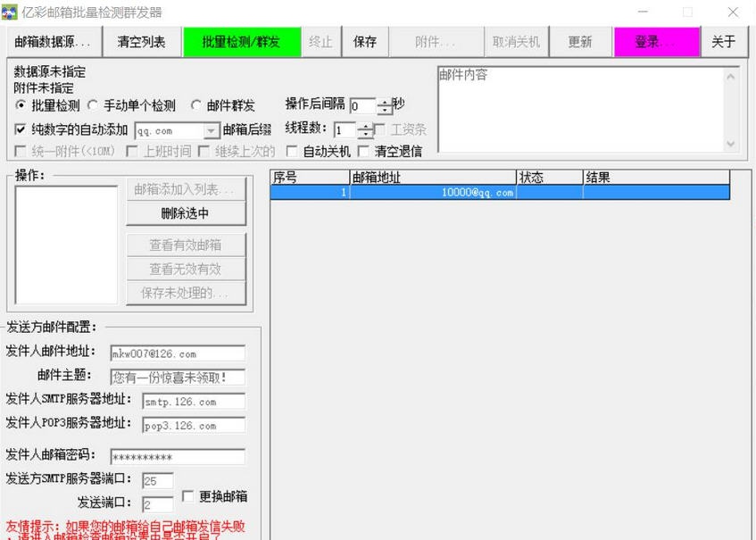Check the 更换邮箱 checkbox
This screenshot has width=756, height=540.
pyautogui.click(x=187, y=494)
